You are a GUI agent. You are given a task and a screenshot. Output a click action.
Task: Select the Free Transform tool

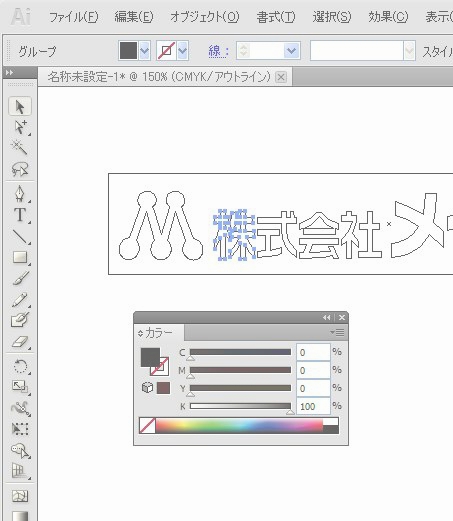pyautogui.click(x=20, y=429)
